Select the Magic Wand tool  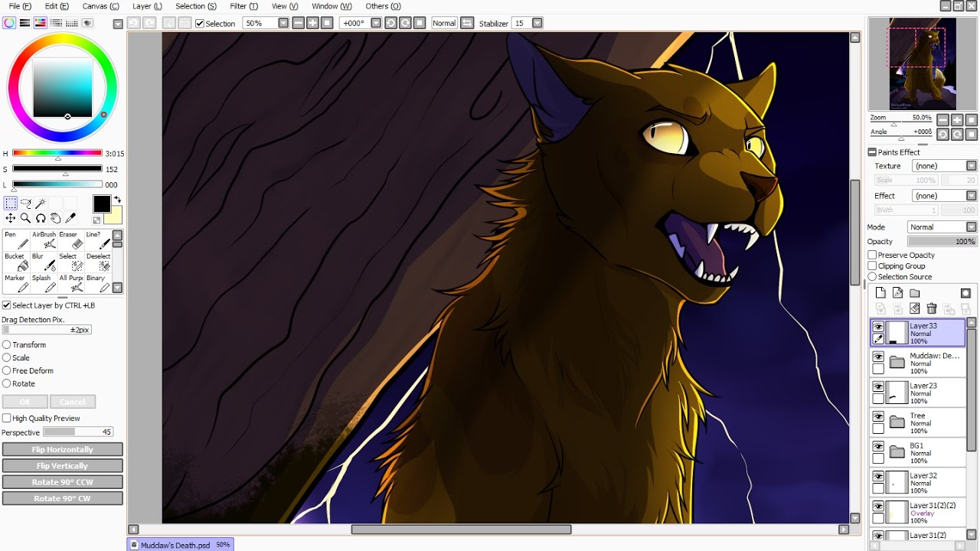click(x=40, y=204)
